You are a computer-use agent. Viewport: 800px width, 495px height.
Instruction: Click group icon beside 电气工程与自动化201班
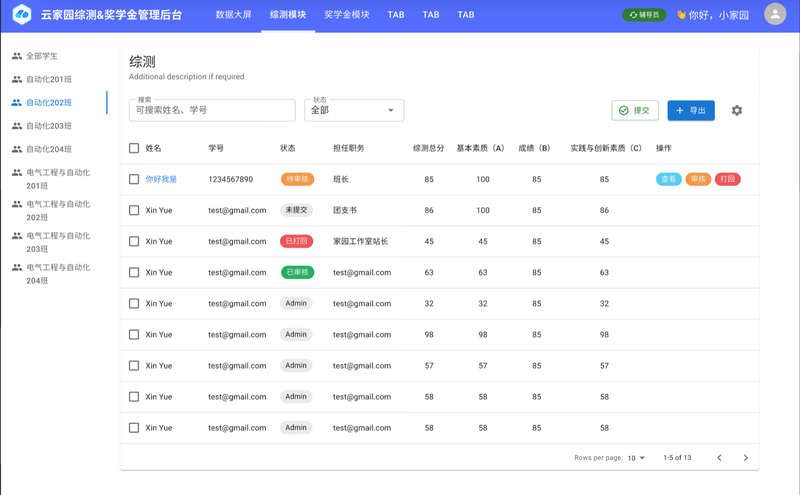pos(17,172)
